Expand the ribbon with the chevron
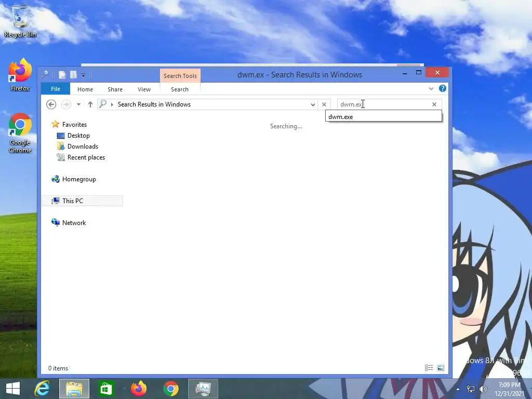The image size is (532, 399). [x=431, y=89]
